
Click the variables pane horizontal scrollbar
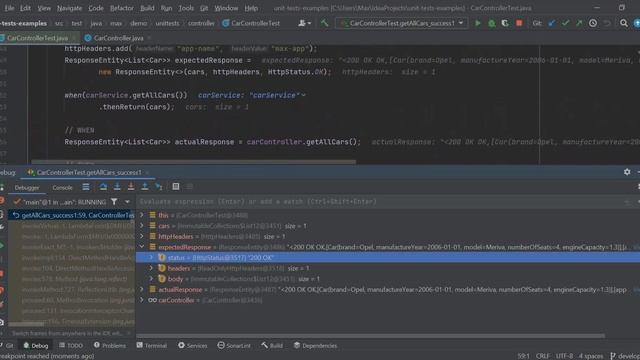click(x=371, y=336)
